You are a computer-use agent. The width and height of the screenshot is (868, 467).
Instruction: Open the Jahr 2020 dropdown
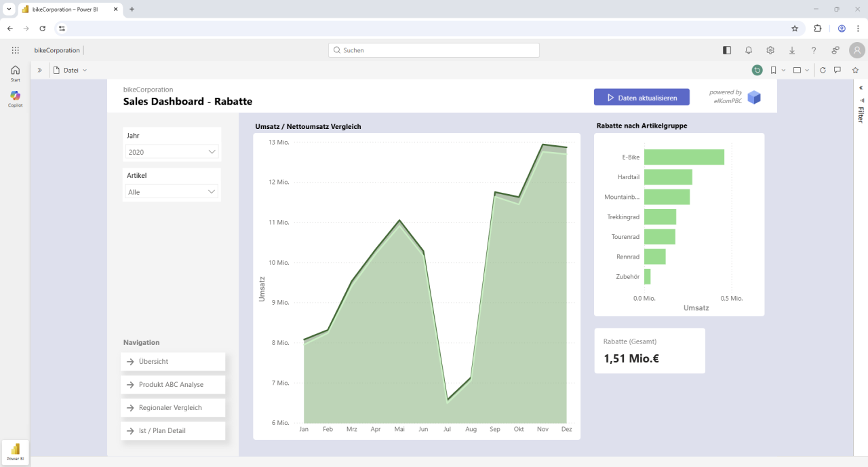point(172,152)
